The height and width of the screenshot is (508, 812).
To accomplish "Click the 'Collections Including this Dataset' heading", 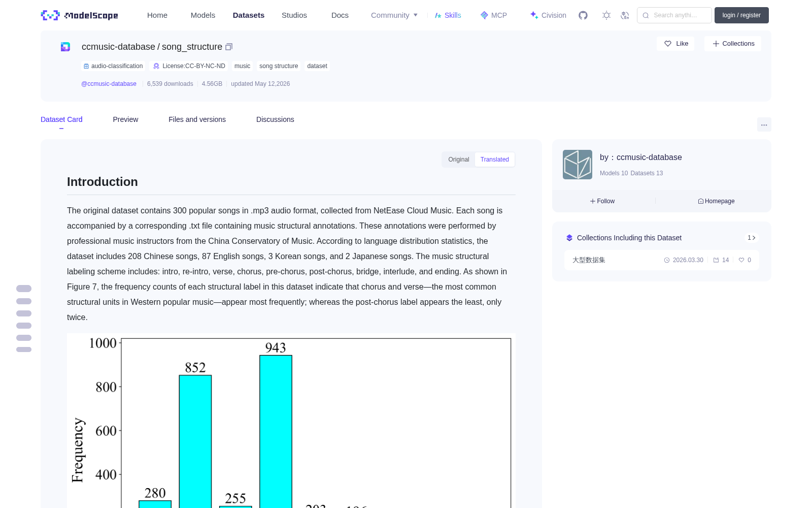I will (x=629, y=238).
